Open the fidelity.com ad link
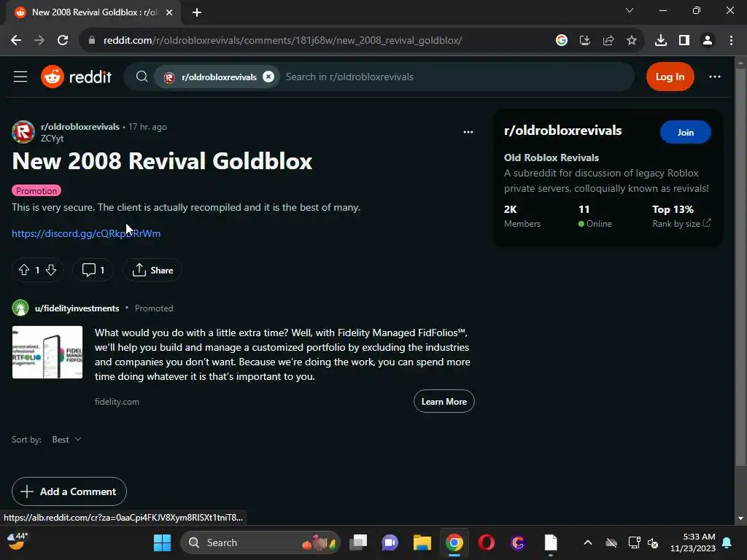This screenshot has height=560, width=747. [117, 402]
